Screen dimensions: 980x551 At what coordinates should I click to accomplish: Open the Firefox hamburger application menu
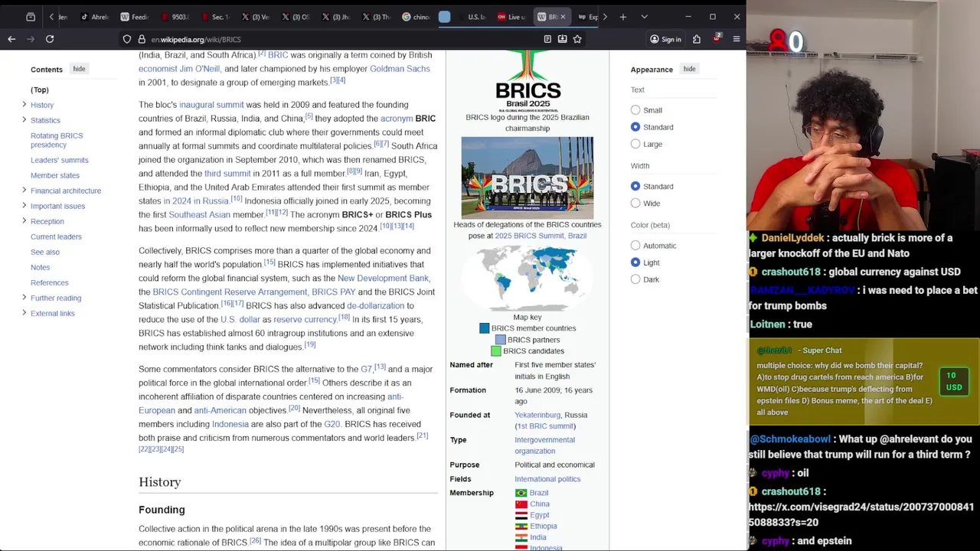[x=737, y=39]
